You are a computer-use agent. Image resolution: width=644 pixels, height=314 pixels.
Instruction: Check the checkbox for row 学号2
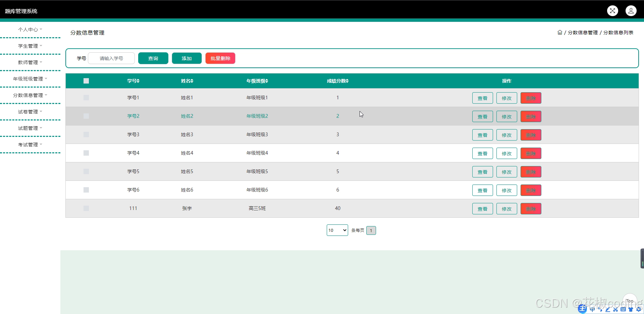pos(86,116)
